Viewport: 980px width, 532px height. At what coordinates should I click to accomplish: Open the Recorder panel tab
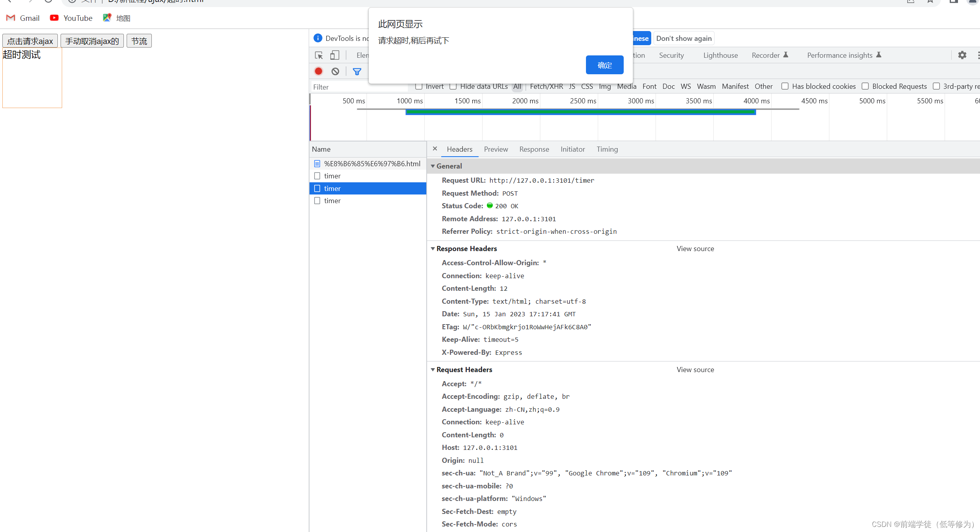point(770,55)
